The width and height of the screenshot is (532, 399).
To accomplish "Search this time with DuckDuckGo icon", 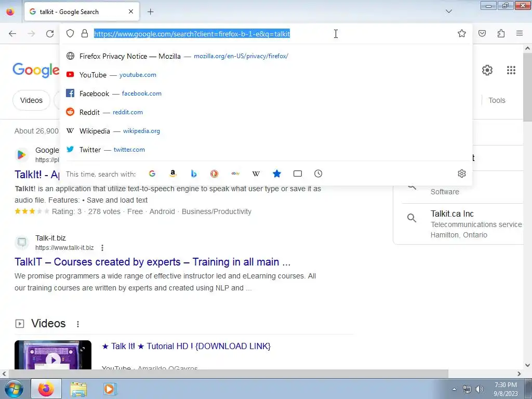I will tap(214, 174).
